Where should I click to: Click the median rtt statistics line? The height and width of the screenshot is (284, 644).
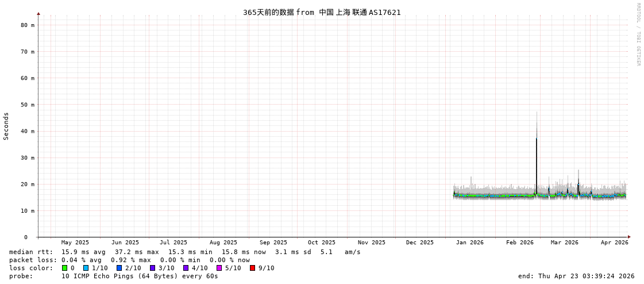pos(184,252)
